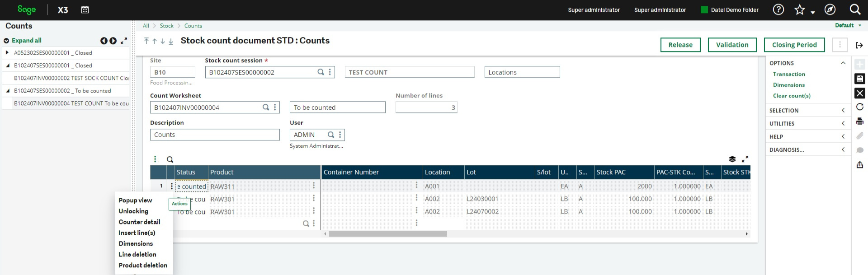Click the Description input field
868x275 pixels.
(x=215, y=135)
